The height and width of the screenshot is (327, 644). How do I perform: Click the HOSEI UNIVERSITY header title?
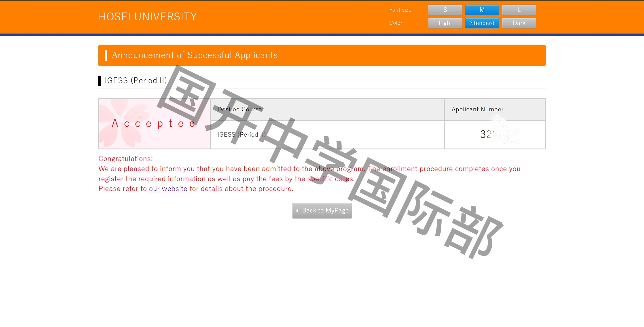point(148,17)
